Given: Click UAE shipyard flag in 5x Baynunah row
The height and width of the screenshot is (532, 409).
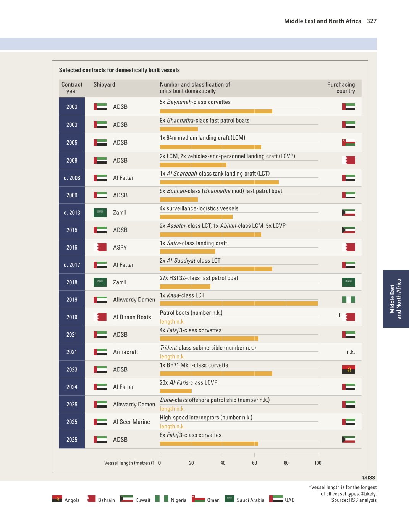Looking at the screenshot, I should [x=100, y=106].
